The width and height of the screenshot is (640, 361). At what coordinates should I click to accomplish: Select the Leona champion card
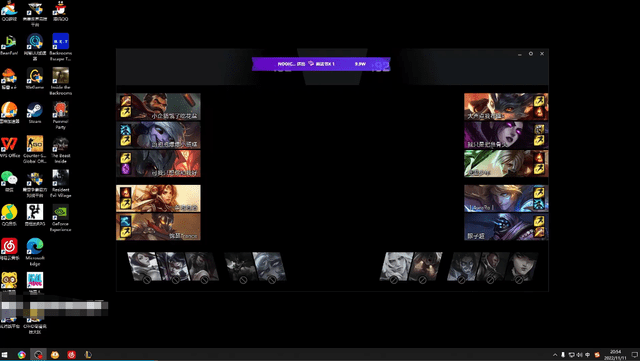[158, 198]
